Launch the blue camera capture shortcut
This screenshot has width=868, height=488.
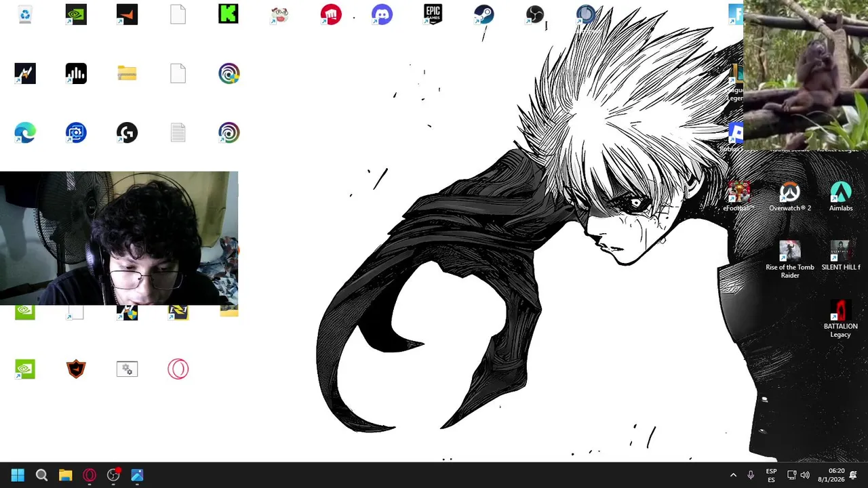pyautogui.click(x=76, y=132)
